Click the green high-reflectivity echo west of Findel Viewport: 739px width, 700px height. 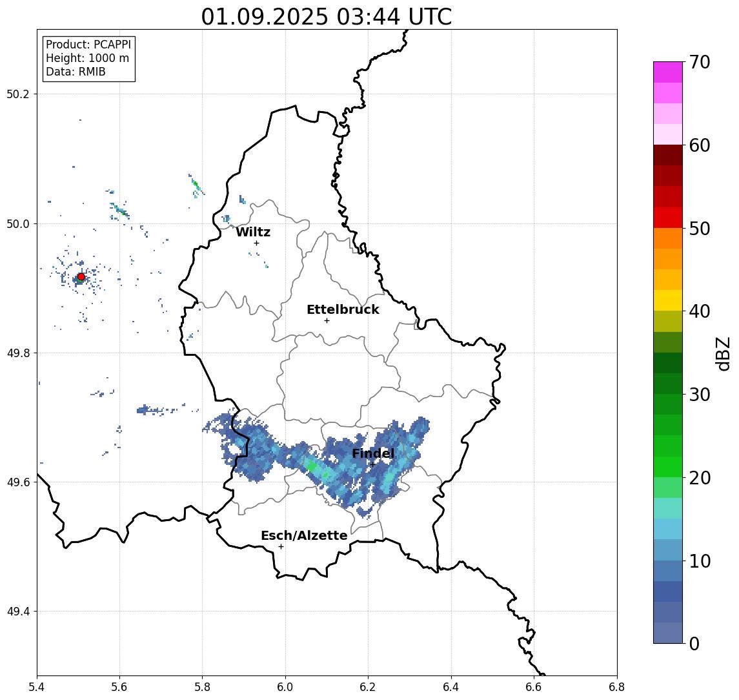[312, 466]
